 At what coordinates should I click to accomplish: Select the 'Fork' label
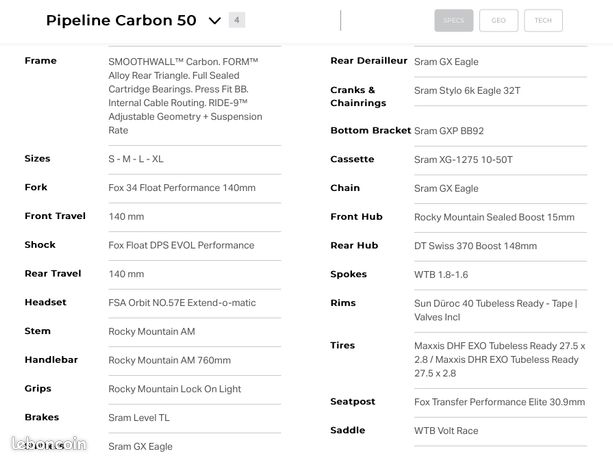[x=36, y=187]
